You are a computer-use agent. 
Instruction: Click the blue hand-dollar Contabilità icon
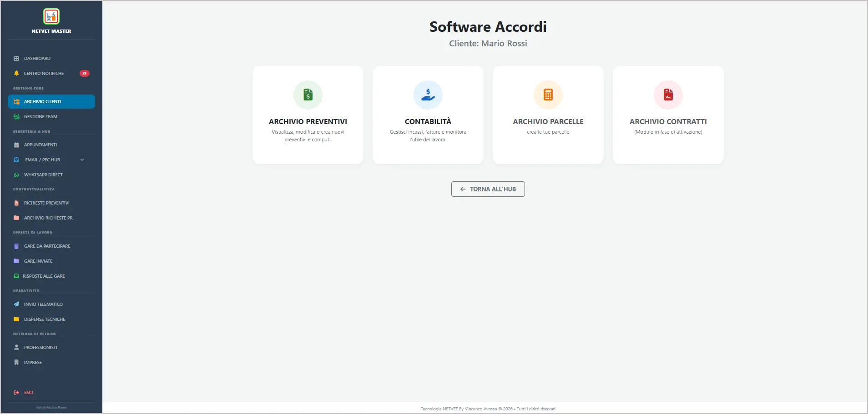pyautogui.click(x=428, y=95)
